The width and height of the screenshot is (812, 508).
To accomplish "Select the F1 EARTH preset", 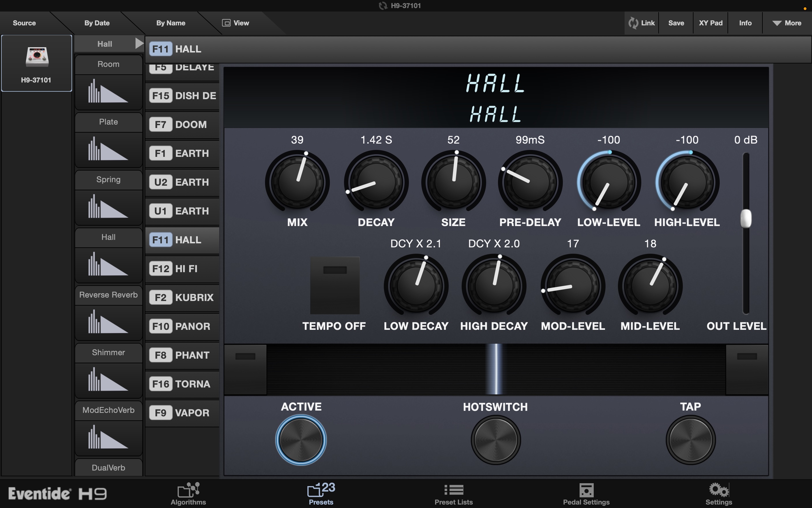I will click(x=183, y=154).
